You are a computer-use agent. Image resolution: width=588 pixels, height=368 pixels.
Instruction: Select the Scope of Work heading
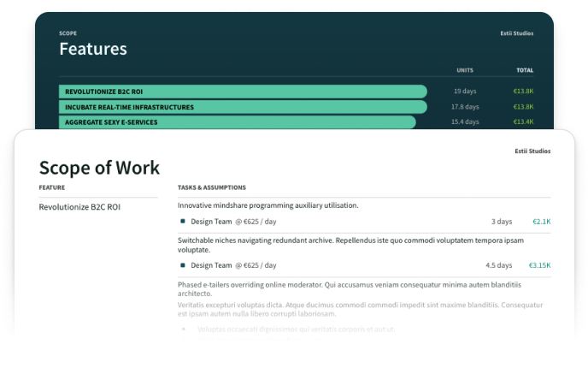pos(99,167)
